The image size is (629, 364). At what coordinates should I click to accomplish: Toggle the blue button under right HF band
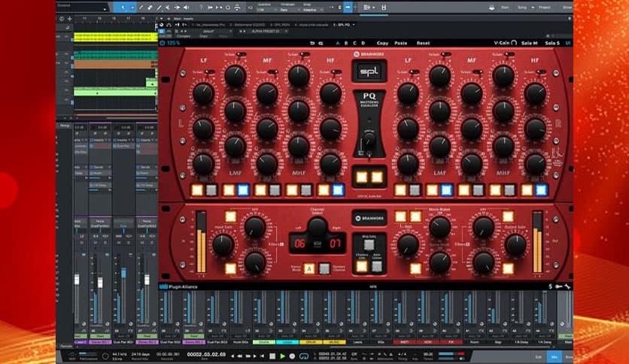click(x=541, y=190)
